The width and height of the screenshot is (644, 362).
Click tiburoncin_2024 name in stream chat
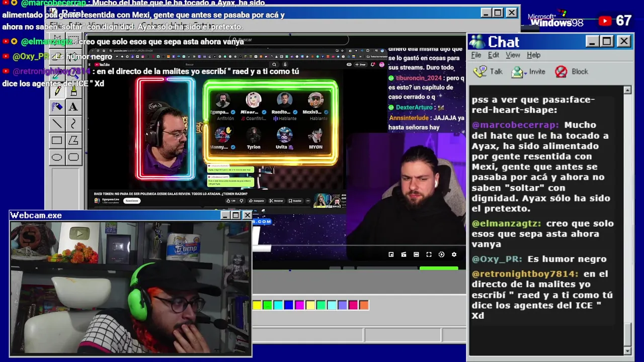(x=418, y=78)
